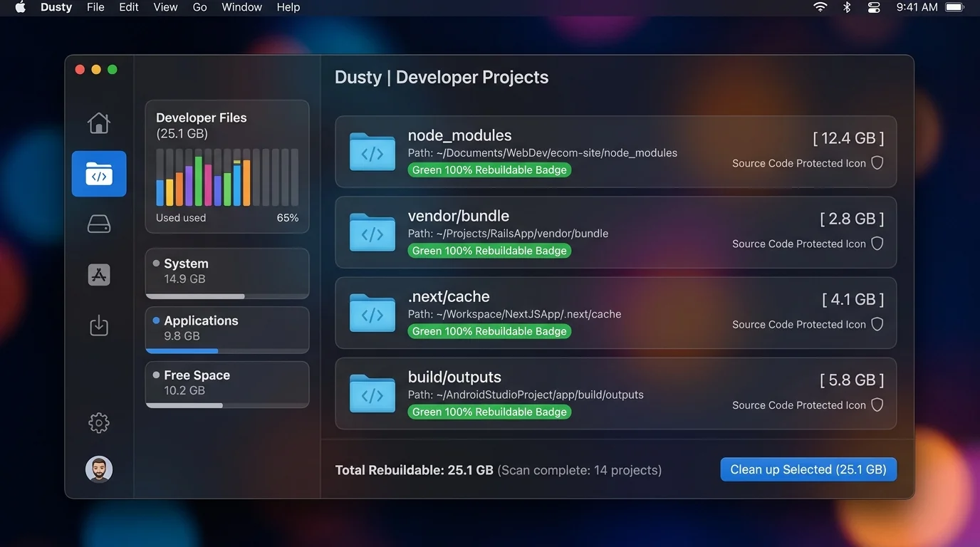This screenshot has width=980, height=547.
Task: Click the Total Rebuildable: 25.1 GB text
Action: [415, 470]
